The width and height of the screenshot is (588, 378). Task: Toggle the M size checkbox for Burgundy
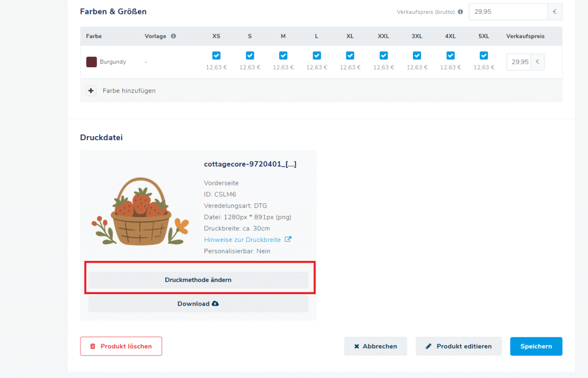(x=283, y=56)
